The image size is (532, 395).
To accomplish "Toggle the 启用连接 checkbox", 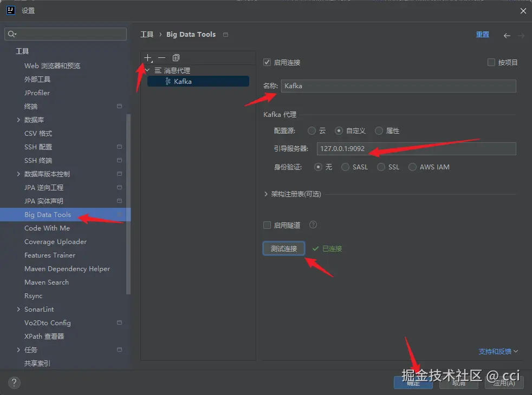I will point(267,62).
